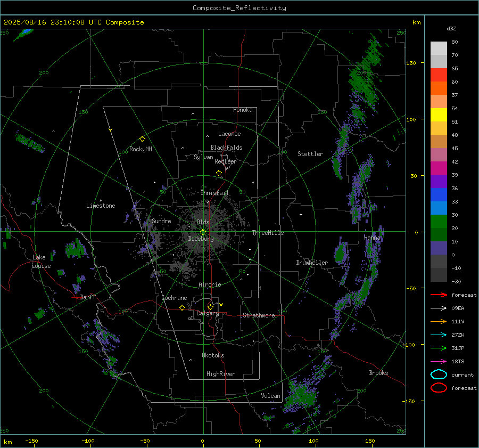
Task: Click the Didsbury town label
Action: 201,239
